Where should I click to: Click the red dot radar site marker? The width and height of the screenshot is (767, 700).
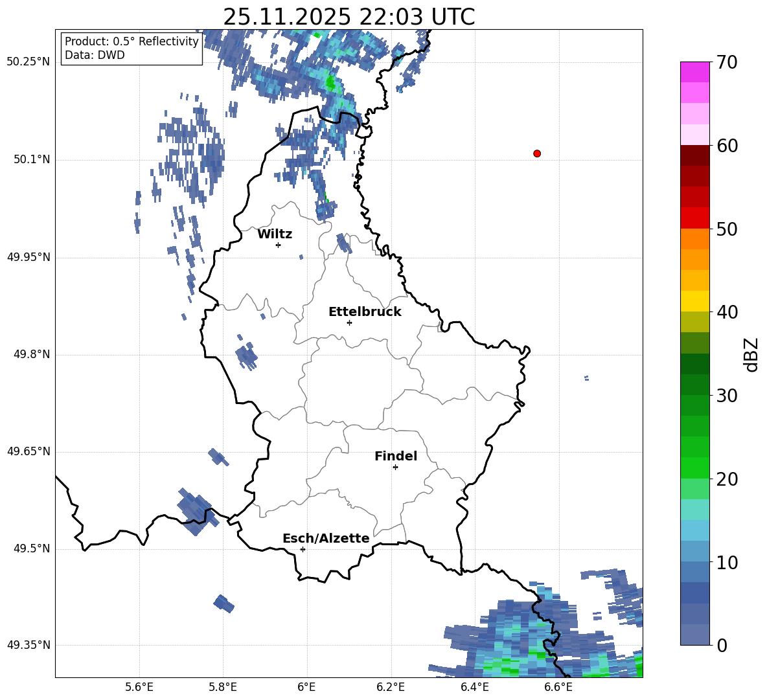coord(537,153)
